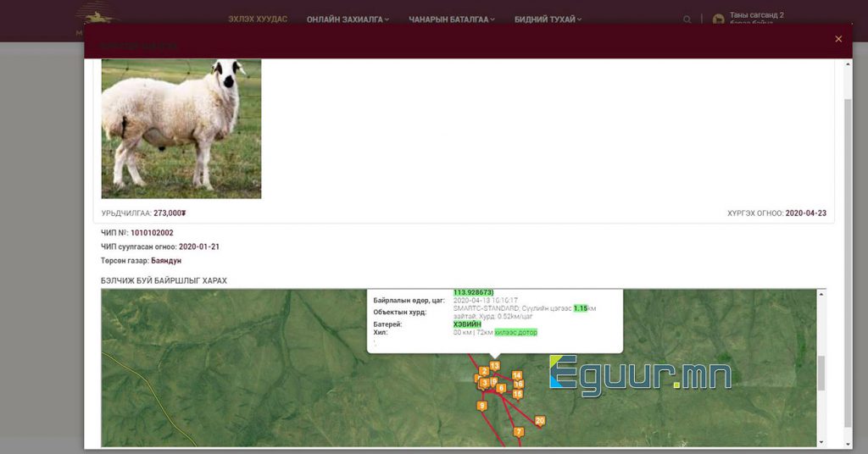Click the map scrollbar down arrow
Screen dimensions: 868x454
pyautogui.click(x=820, y=441)
